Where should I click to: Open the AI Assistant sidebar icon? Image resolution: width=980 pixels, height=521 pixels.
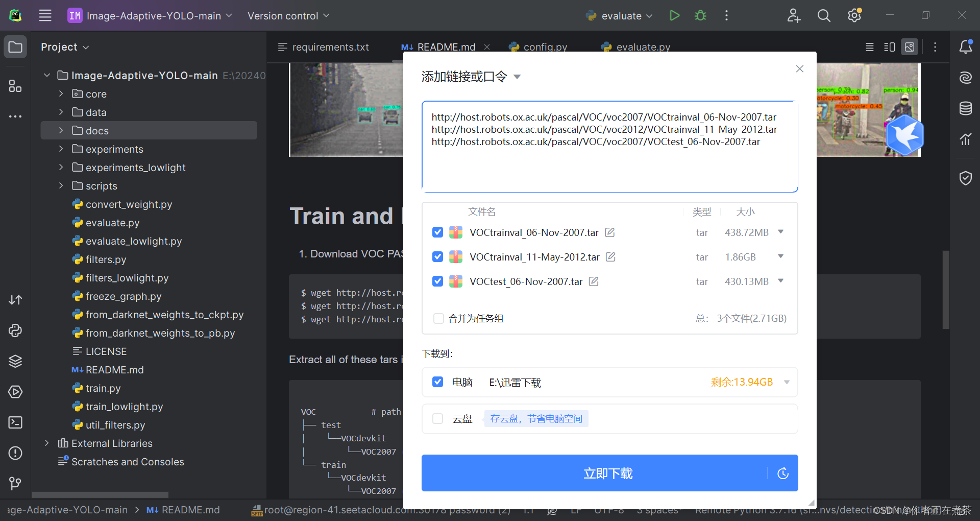click(965, 78)
